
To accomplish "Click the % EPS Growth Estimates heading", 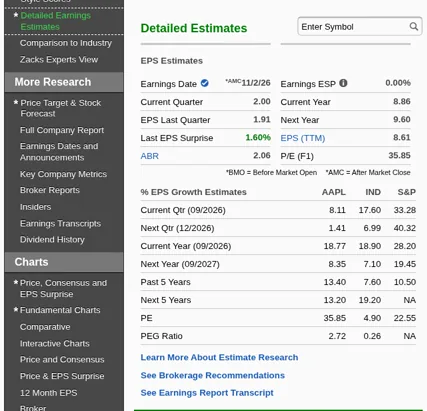I will point(193,192).
